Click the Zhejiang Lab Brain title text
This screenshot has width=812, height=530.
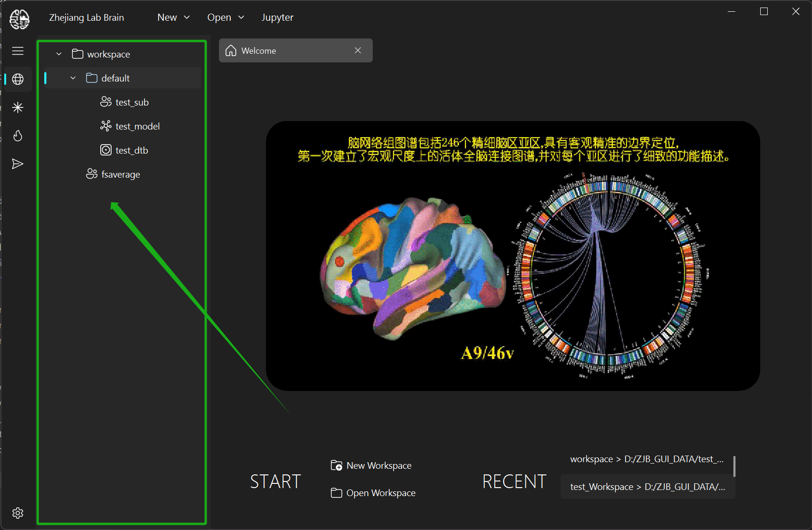click(87, 17)
